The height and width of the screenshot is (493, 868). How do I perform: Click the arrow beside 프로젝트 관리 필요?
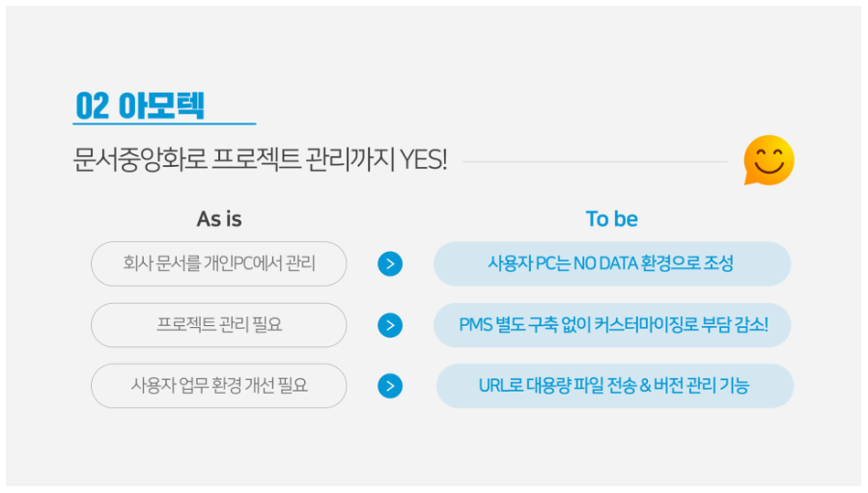point(390,325)
